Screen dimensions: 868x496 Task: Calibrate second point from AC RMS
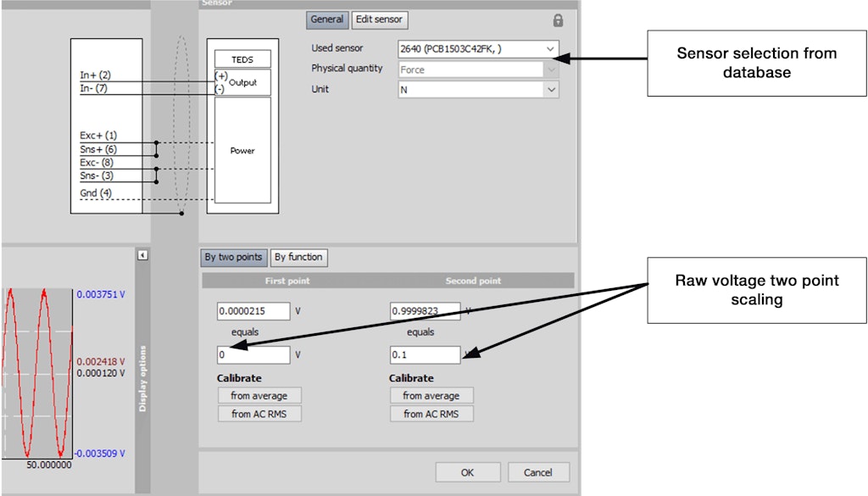431,414
